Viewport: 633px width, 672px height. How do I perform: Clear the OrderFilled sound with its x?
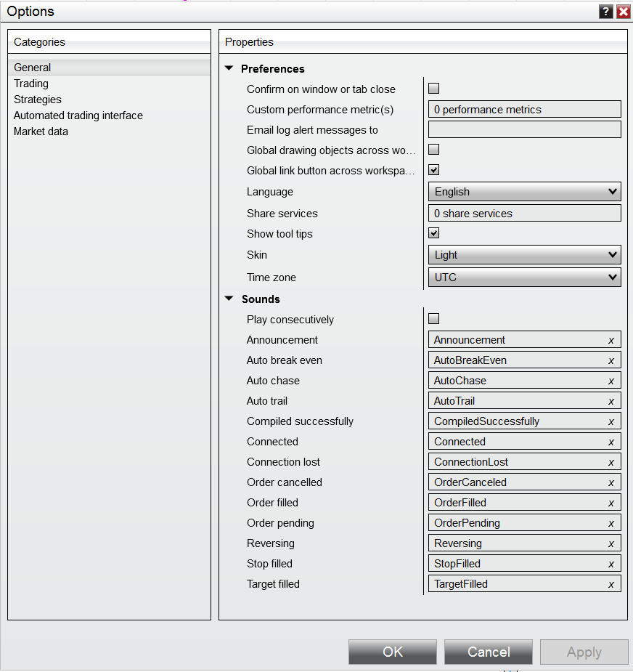click(611, 503)
